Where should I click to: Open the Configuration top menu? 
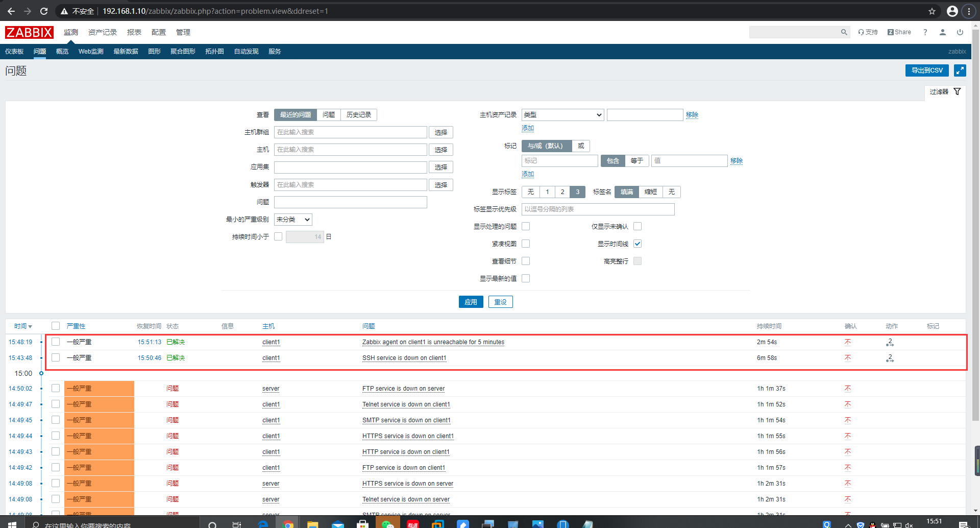pyautogui.click(x=159, y=32)
